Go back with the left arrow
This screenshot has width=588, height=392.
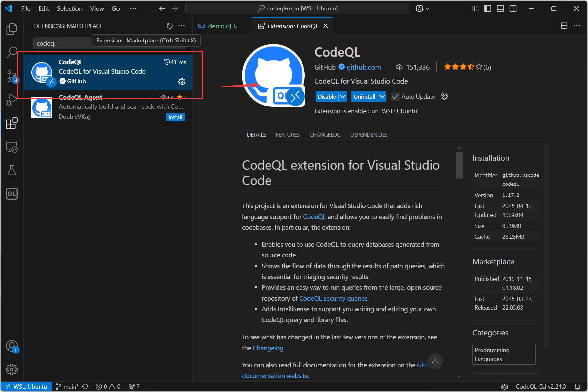162,9
